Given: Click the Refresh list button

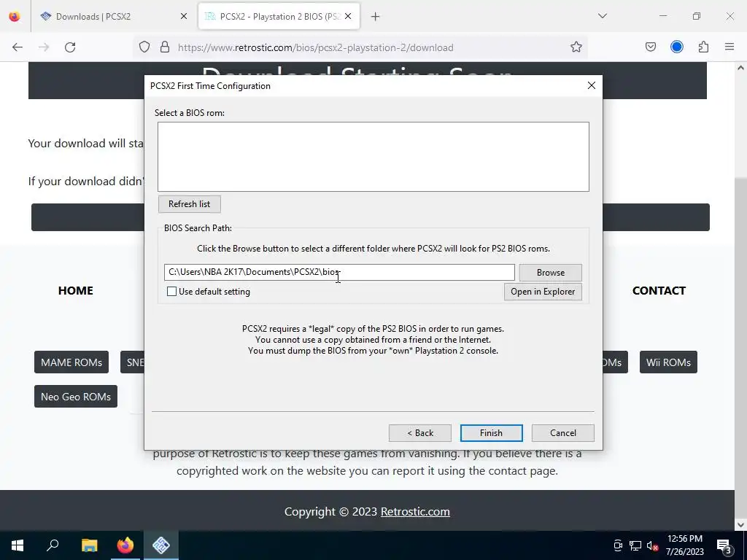Looking at the screenshot, I should [189, 204].
